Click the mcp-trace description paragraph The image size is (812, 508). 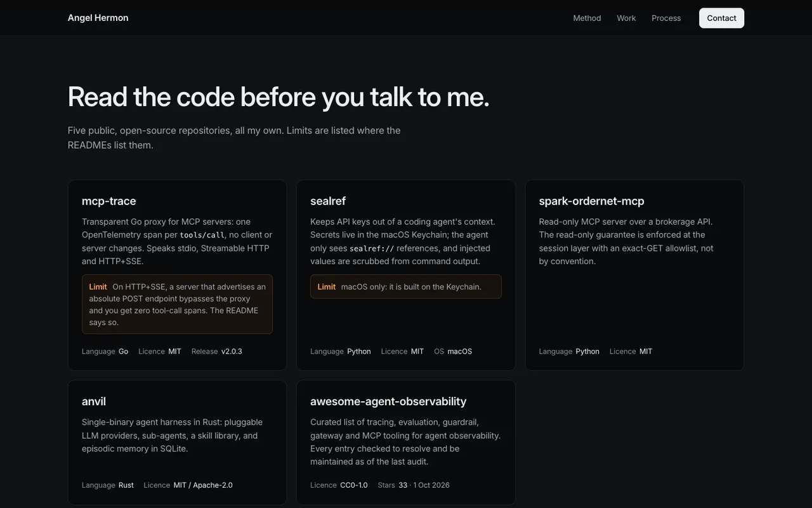point(177,241)
